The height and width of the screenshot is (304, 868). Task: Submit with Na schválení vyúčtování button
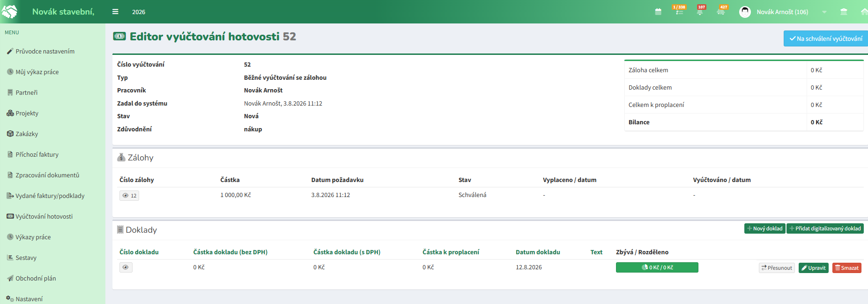point(826,38)
